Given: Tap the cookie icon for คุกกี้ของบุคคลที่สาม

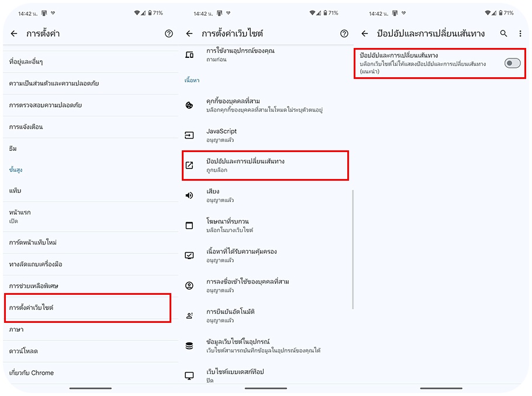Looking at the screenshot, I should 189,105.
